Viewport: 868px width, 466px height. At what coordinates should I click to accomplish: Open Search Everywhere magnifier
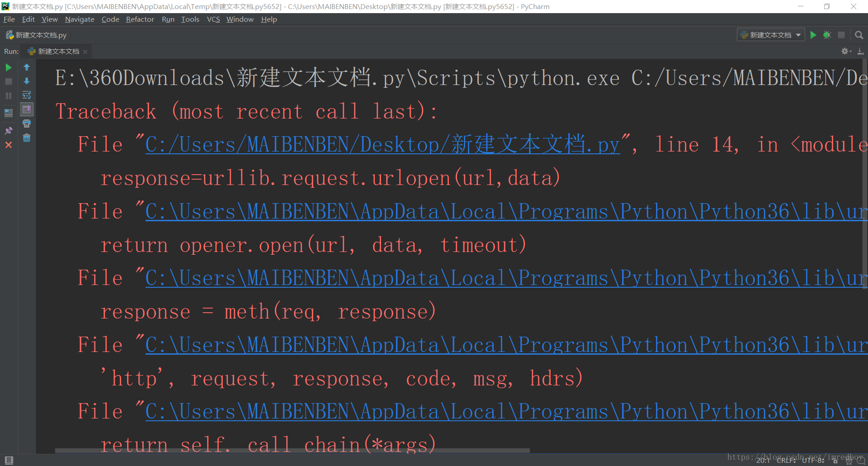[x=859, y=35]
